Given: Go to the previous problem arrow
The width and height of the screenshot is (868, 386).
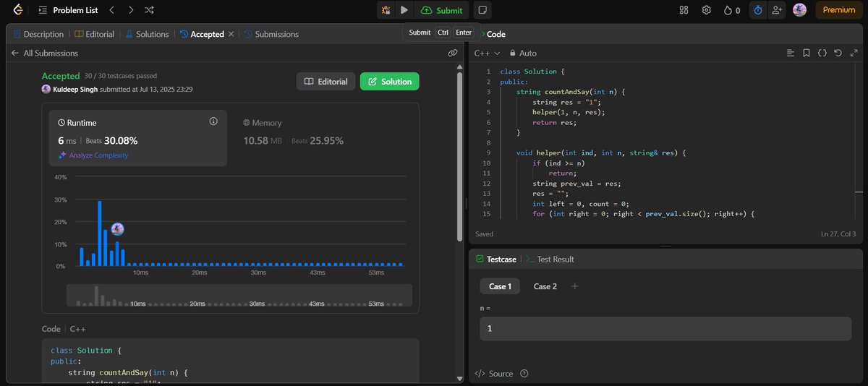Looking at the screenshot, I should (x=111, y=10).
